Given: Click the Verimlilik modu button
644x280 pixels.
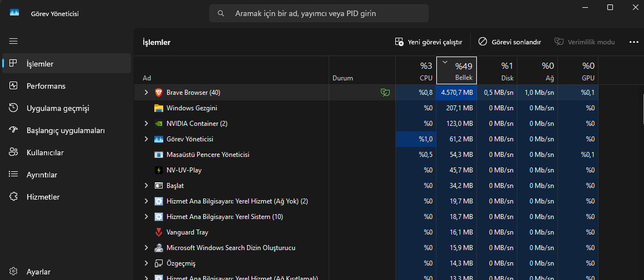Looking at the screenshot, I should (585, 42).
